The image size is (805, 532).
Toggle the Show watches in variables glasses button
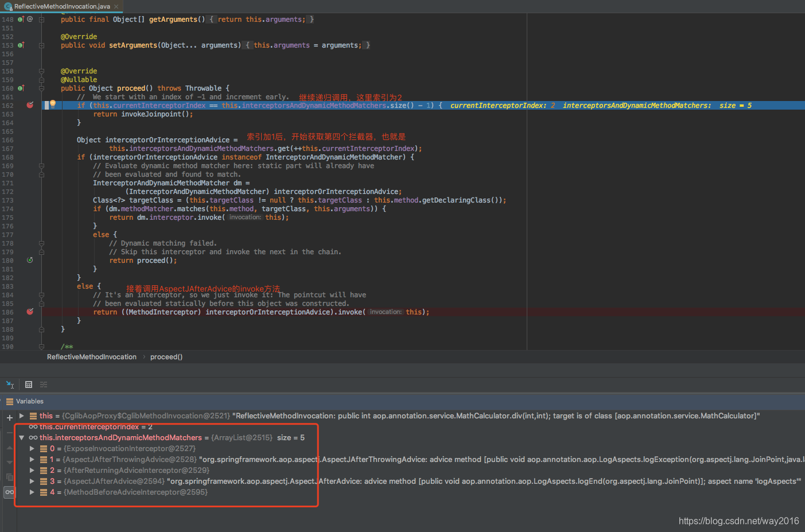click(10, 492)
